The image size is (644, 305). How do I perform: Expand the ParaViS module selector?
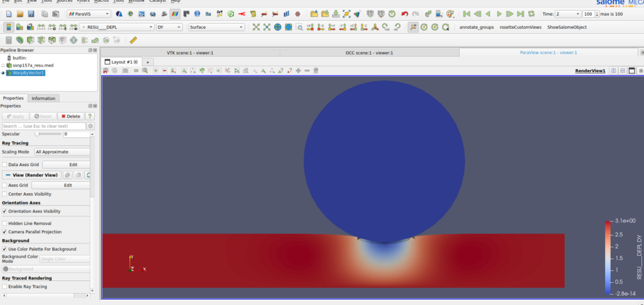click(x=89, y=13)
